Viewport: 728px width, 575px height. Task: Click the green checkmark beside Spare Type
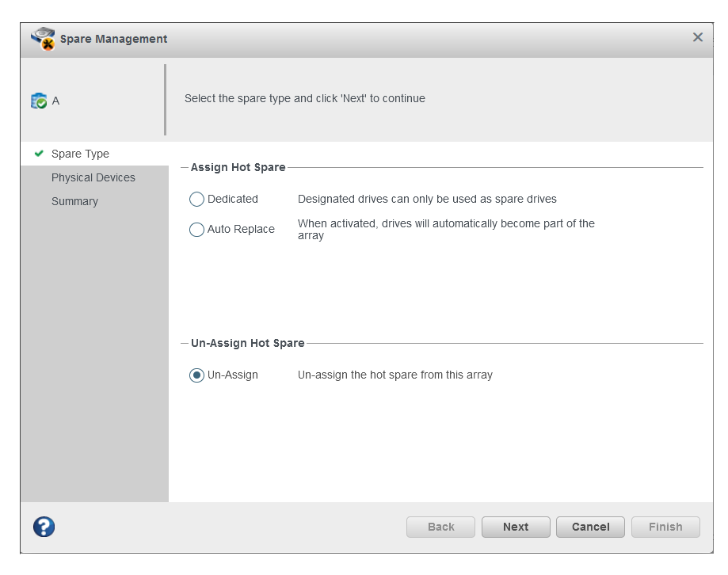pos(39,154)
